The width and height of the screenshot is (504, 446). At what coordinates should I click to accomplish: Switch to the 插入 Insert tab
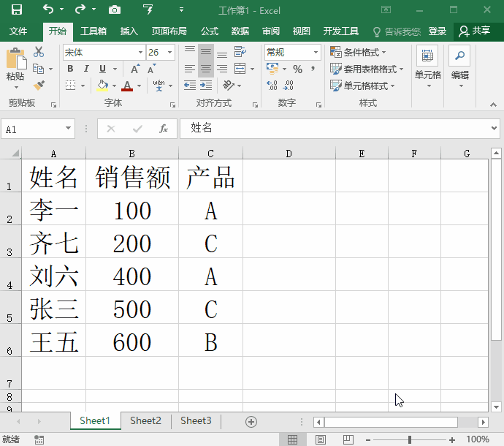click(x=129, y=31)
